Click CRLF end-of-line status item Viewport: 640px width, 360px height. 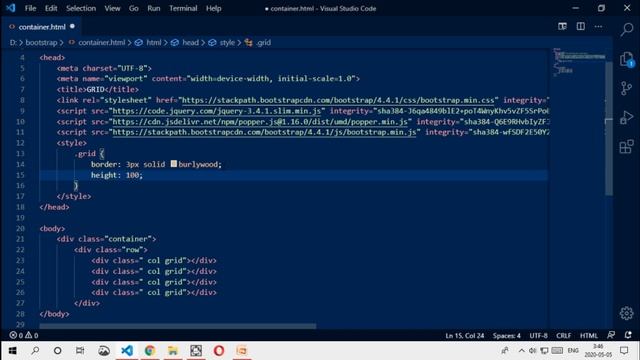coord(564,336)
